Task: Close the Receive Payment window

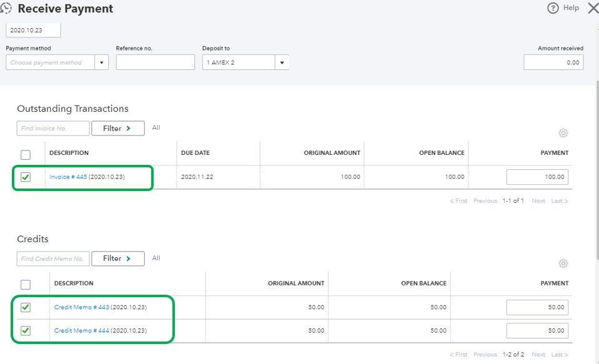Action: tap(593, 8)
